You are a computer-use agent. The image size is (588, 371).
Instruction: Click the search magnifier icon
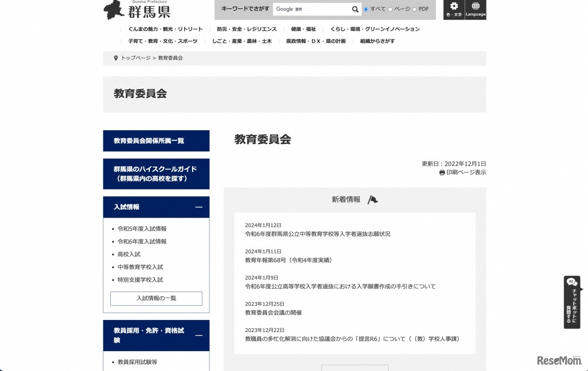coord(355,9)
